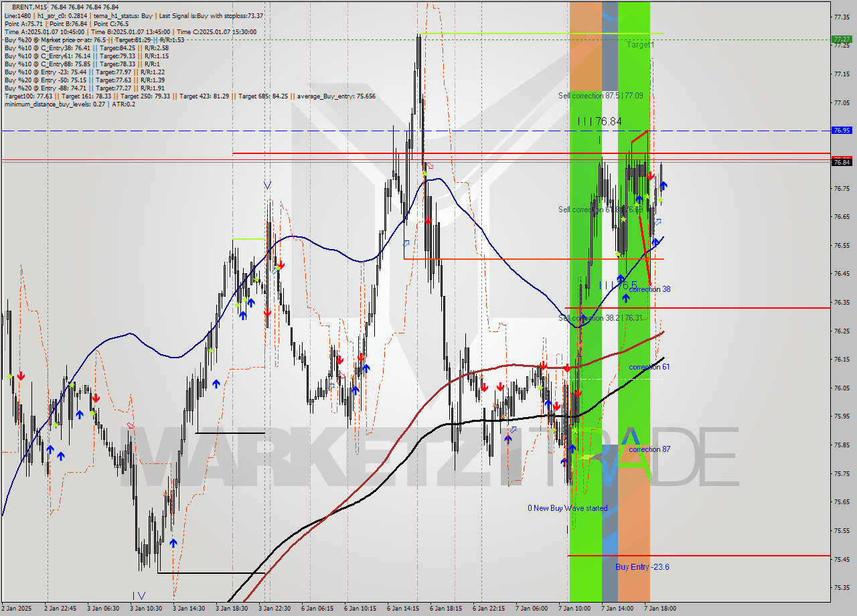The width and height of the screenshot is (857, 616).
Task: Click the 'I I I 76.84' wave label
Action: [x=600, y=121]
